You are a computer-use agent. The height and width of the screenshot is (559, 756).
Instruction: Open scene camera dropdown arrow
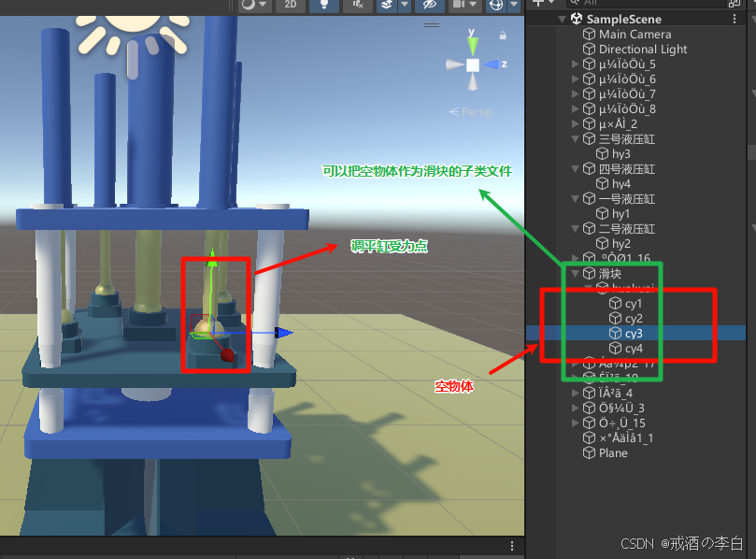pyautogui.click(x=474, y=5)
